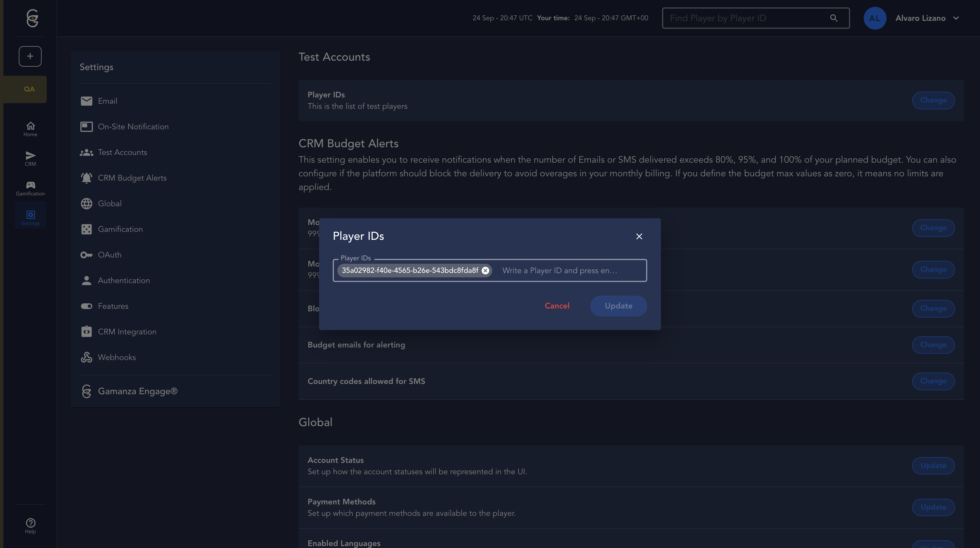This screenshot has height=548, width=980.
Task: Click Change for Country codes SMS
Action: [x=933, y=381]
